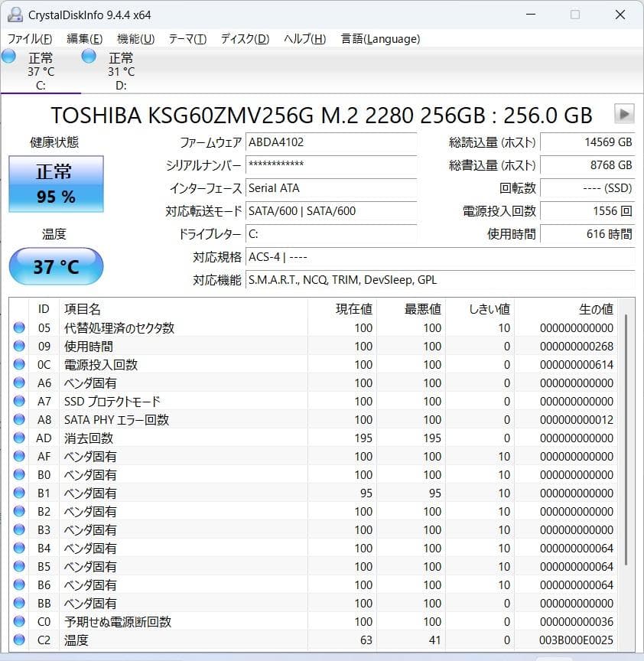Click the blue status dot for 代替処理済のセクタ数
The width and height of the screenshot is (644, 661).
[x=20, y=327]
